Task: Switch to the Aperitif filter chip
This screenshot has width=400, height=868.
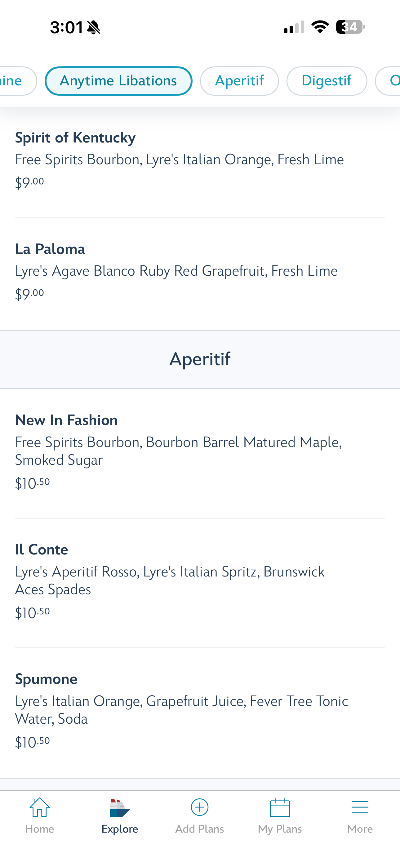Action: 239,81
